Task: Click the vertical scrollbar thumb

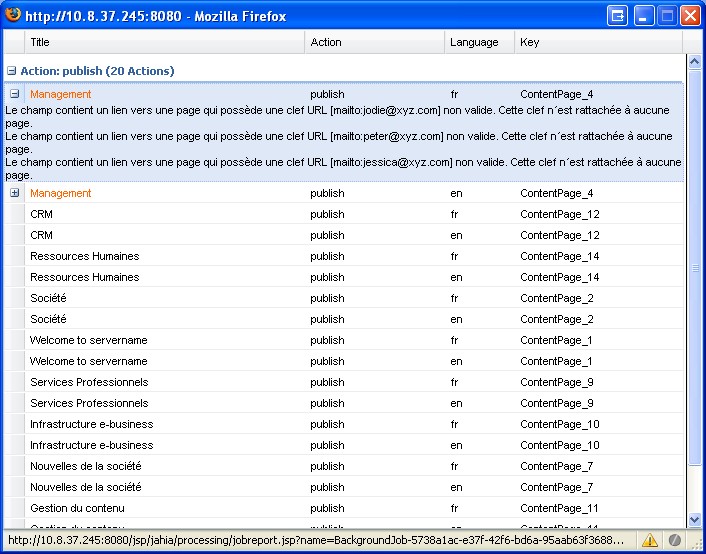Action: pos(695,268)
